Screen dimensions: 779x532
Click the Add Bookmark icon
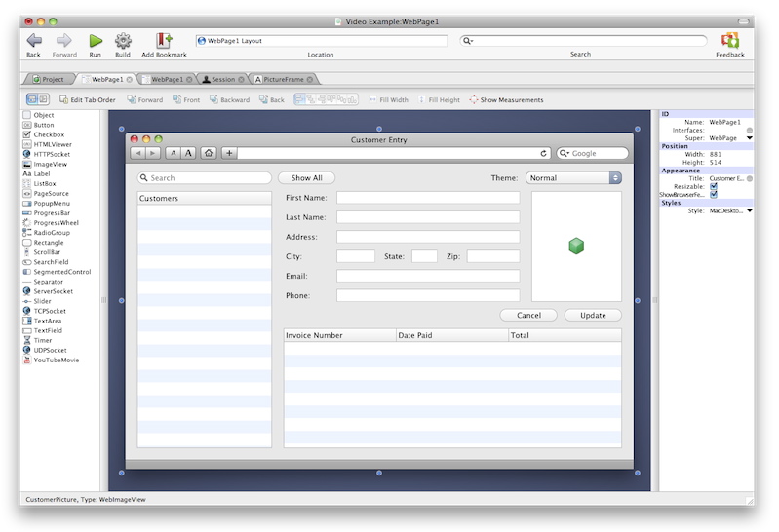tap(164, 41)
